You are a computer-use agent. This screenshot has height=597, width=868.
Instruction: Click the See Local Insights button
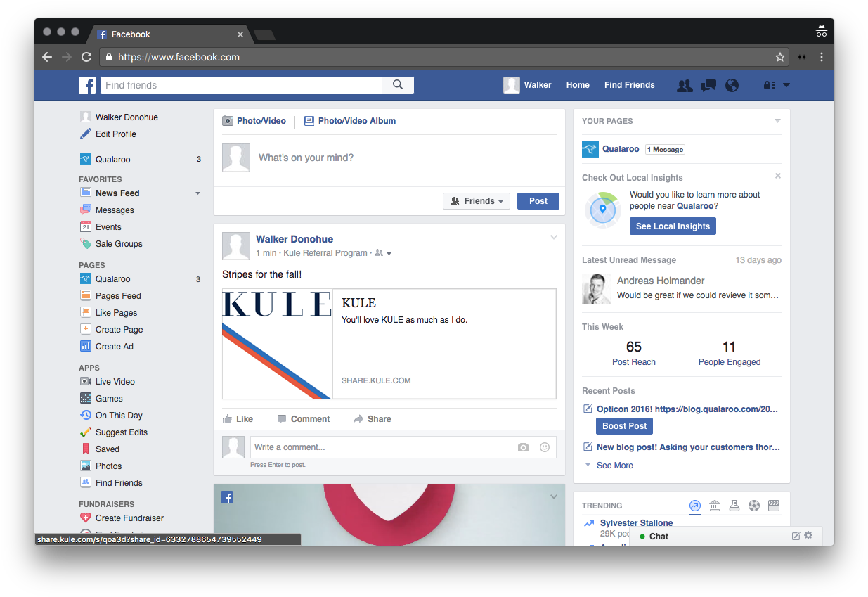(673, 226)
